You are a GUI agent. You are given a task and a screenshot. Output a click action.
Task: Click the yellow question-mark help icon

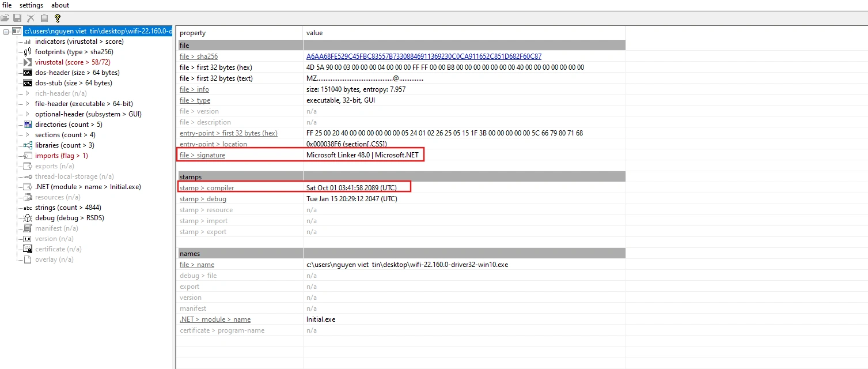57,18
